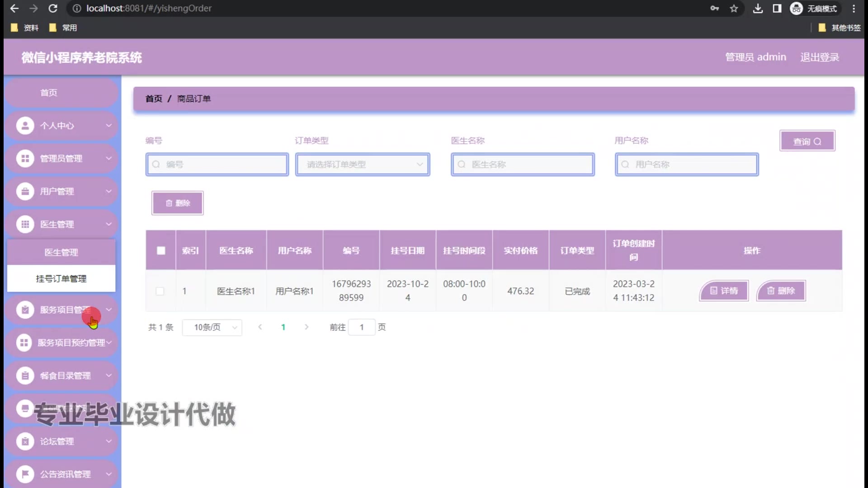The width and height of the screenshot is (868, 488).
Task: Open 详情 for the first order
Action: coord(724,291)
